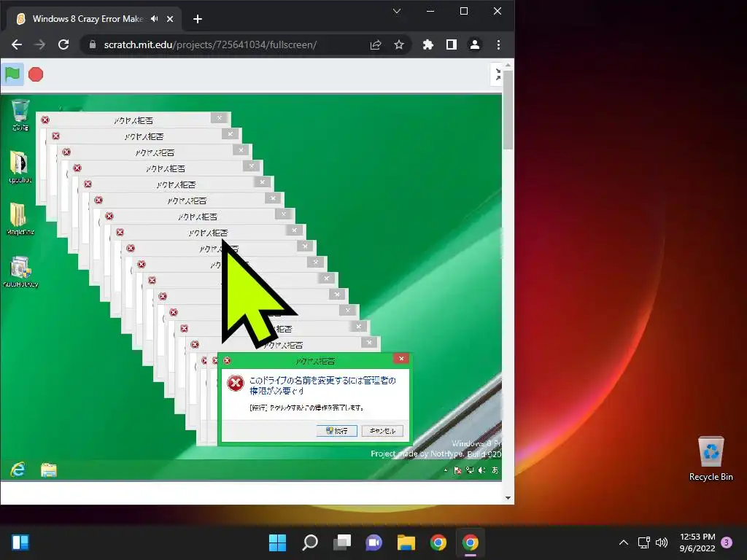The image size is (747, 560).
Task: Open the clock and date 12:53 PM
Action: pyautogui.click(x=697, y=542)
